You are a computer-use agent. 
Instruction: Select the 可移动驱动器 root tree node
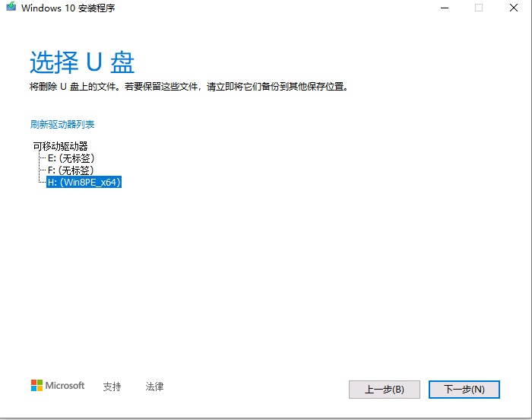click(x=60, y=146)
